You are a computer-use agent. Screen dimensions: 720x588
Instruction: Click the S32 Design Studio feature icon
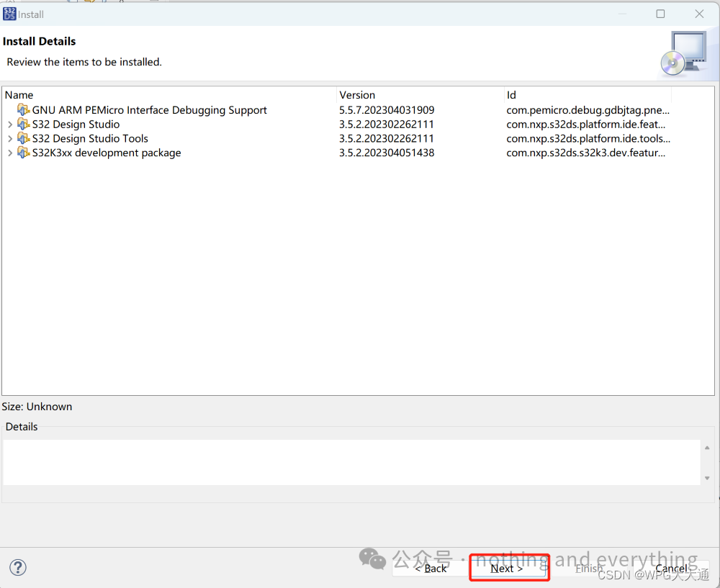pos(24,124)
